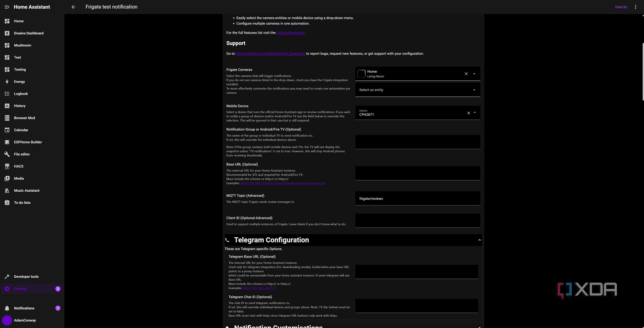Open the History chart panel
Viewport: 644px width, 328px height.
click(32, 106)
